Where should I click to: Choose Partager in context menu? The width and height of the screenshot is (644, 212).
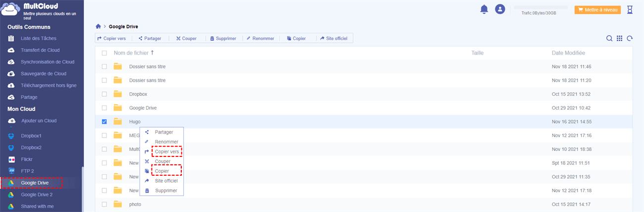pyautogui.click(x=164, y=132)
